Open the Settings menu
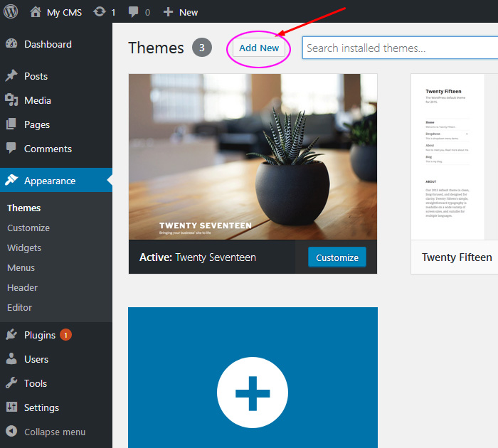Screen dimensions: 498x448 [41, 407]
